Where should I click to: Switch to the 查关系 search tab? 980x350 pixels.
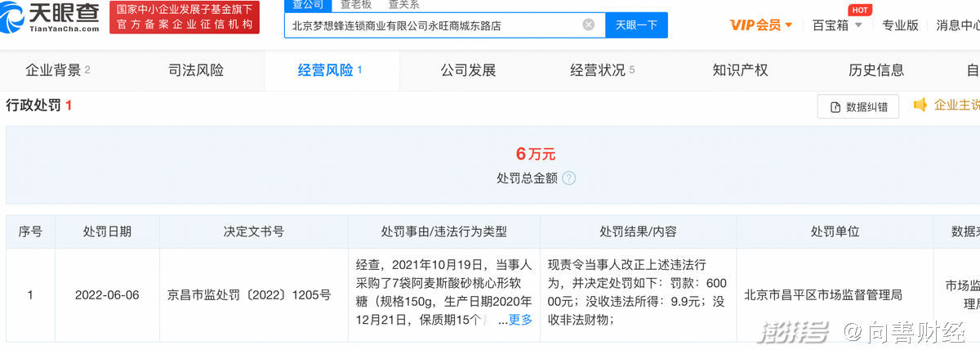(x=403, y=5)
